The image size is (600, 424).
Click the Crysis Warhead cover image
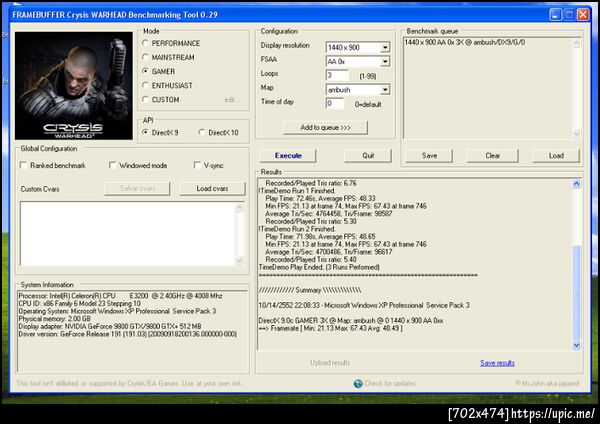[74, 86]
